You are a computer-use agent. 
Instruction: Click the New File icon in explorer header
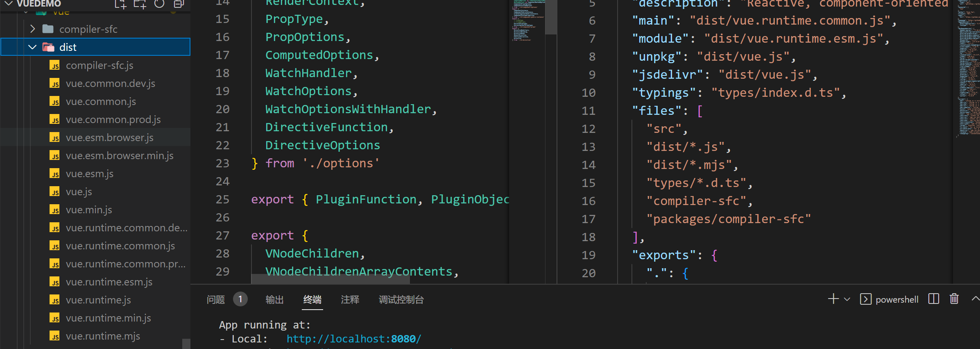[x=120, y=4]
